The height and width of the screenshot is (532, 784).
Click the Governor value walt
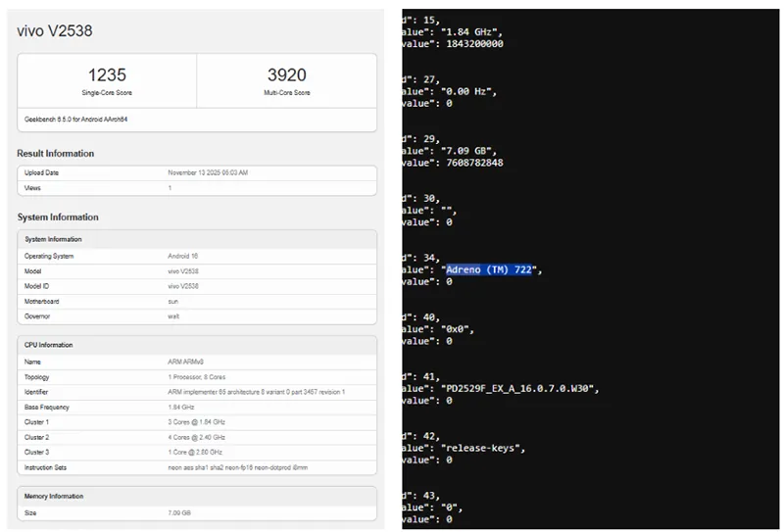[172, 316]
